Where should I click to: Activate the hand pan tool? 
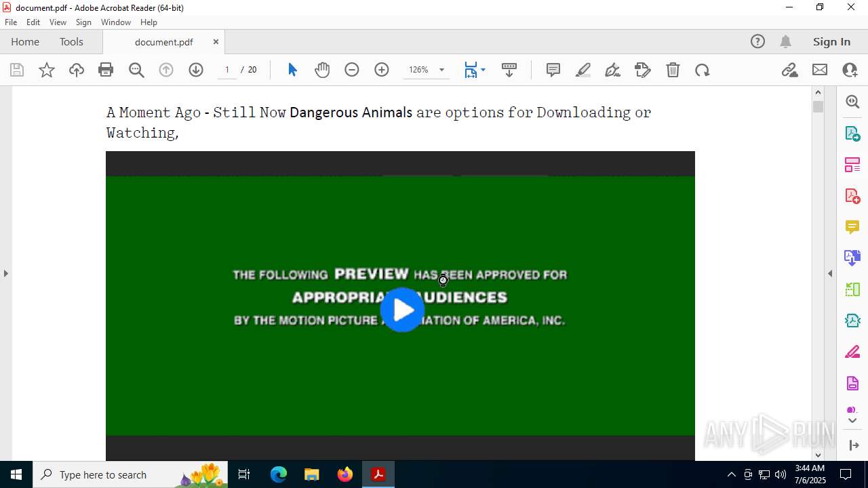coord(322,70)
